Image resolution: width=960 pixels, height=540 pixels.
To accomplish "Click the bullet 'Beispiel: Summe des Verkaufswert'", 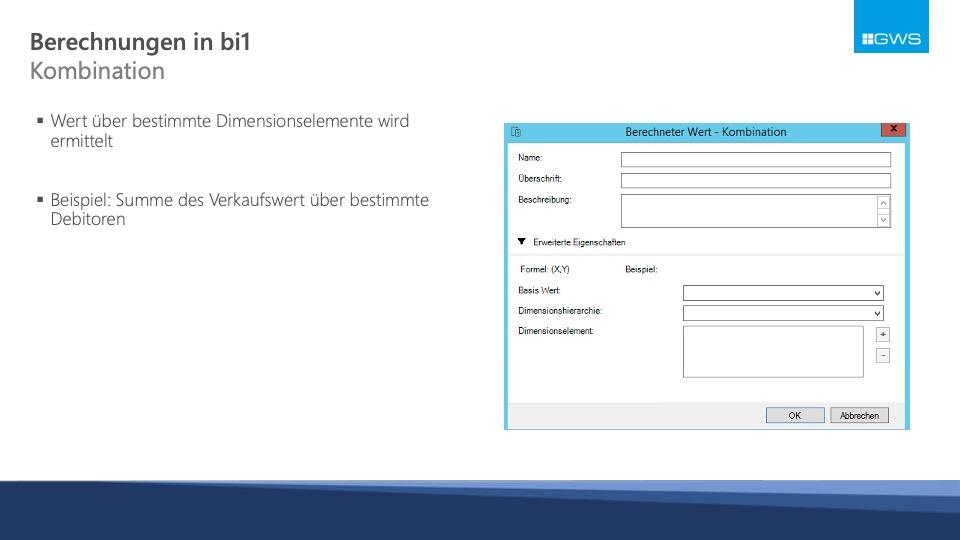I will tap(239, 209).
